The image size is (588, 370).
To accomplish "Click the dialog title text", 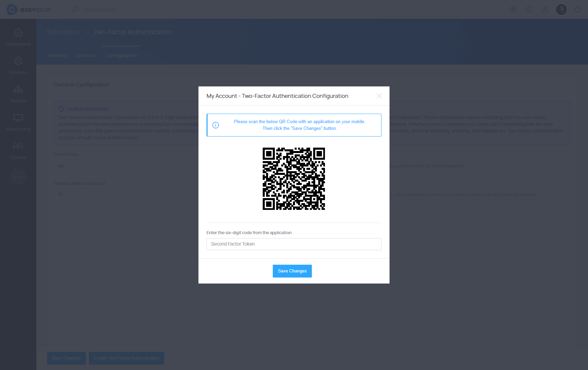I will [x=277, y=96].
